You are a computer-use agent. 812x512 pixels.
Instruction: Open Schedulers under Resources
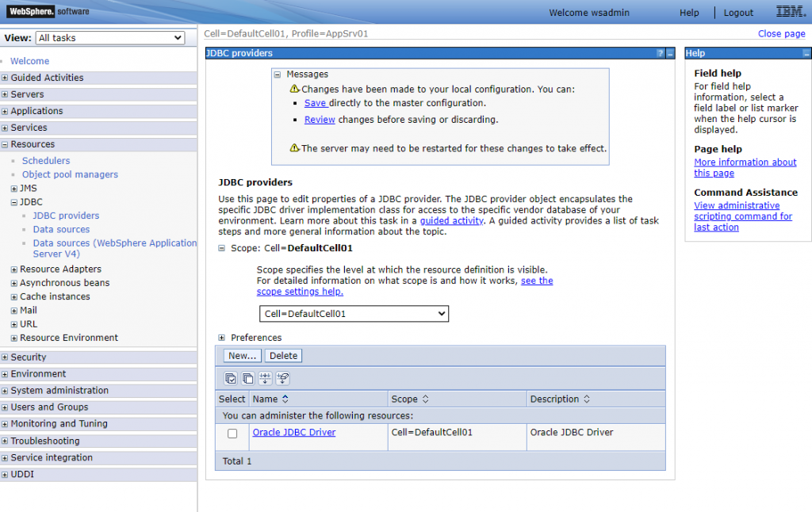coord(45,160)
